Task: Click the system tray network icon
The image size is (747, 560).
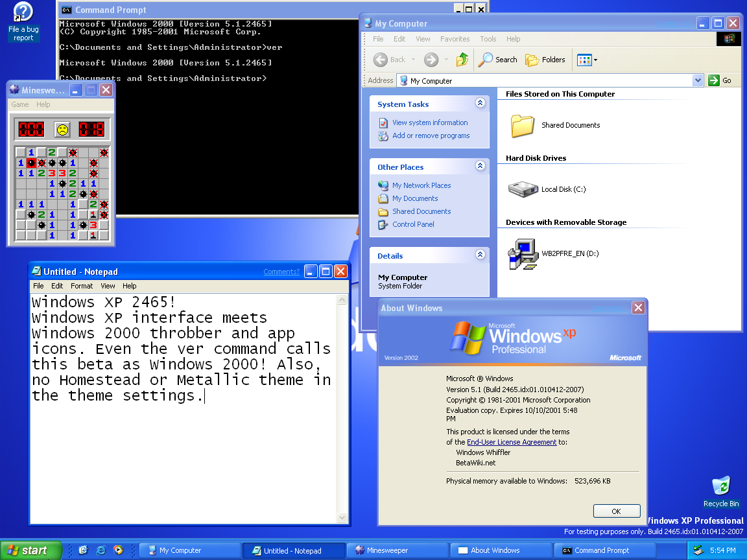Action: point(698,550)
